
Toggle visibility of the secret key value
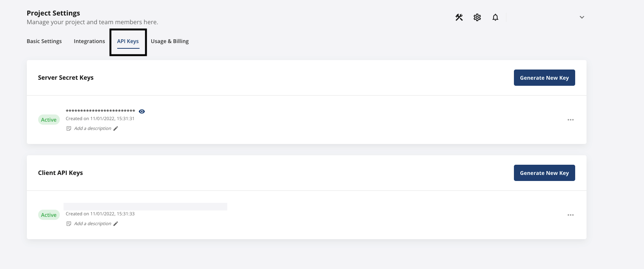point(142,111)
